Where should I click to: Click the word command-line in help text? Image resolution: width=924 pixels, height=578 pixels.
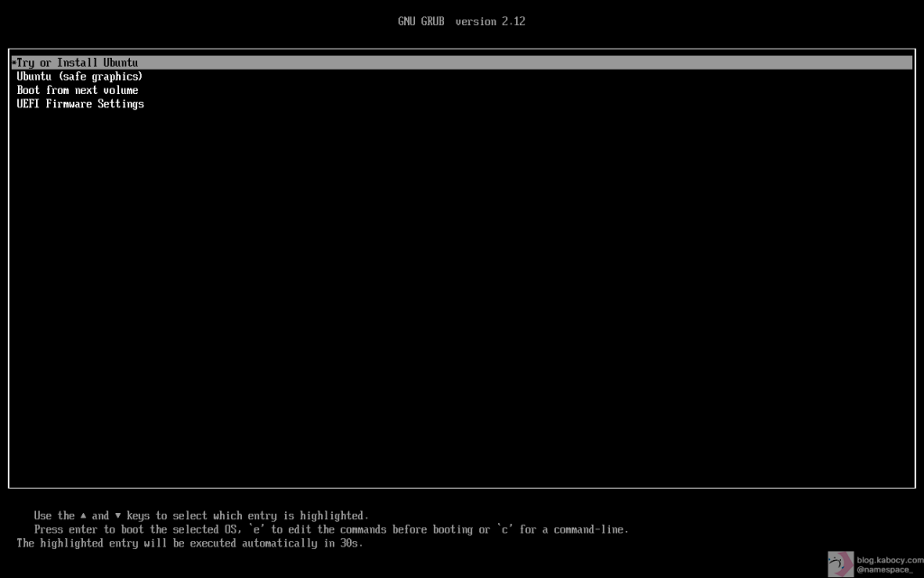pos(589,529)
